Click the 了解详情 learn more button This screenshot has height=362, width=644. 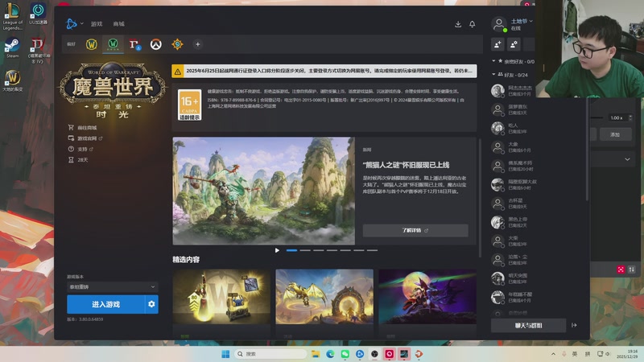pyautogui.click(x=415, y=230)
